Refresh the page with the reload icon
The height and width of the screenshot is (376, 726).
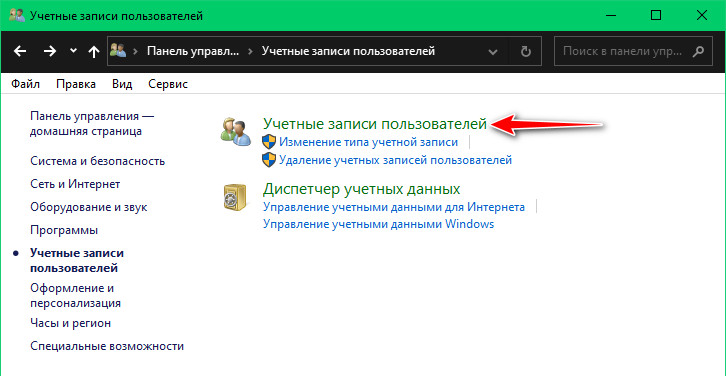coord(525,51)
